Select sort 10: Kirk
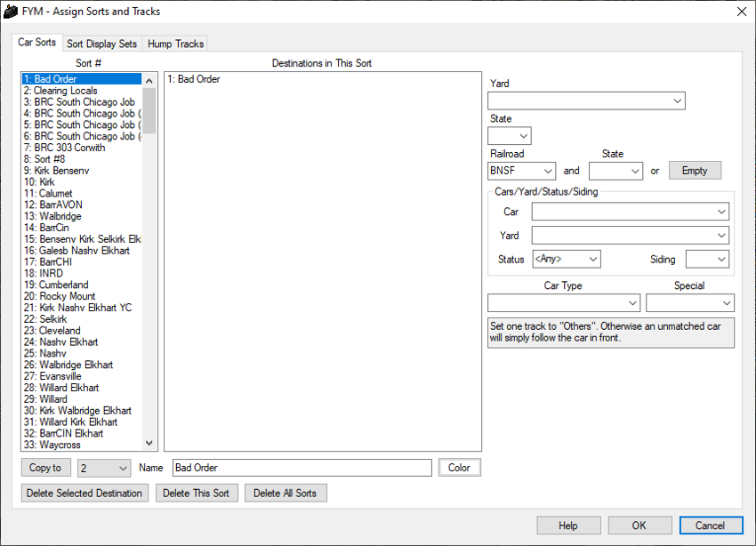 82,182
